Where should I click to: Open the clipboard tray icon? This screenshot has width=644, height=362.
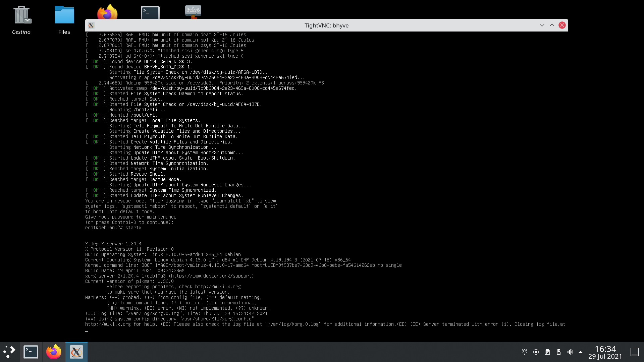547,352
